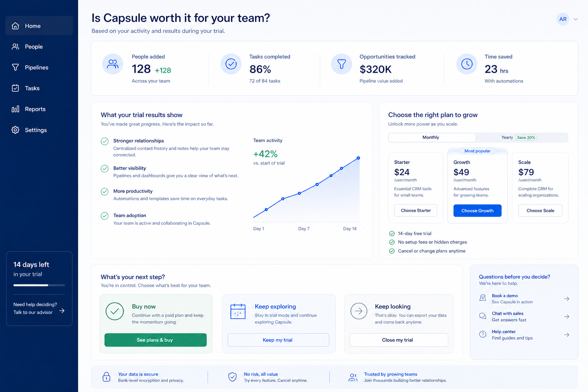
Task: Click the Team adoption check icon
Action: 105,216
